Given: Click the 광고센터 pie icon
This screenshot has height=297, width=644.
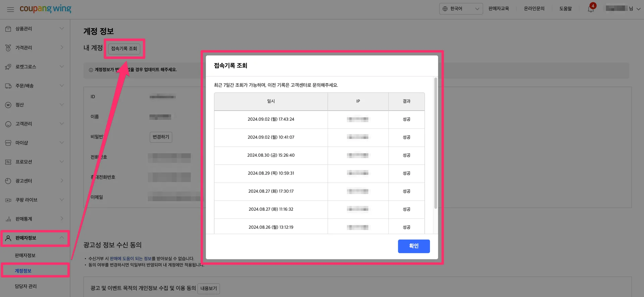Looking at the screenshot, I should 8,181.
